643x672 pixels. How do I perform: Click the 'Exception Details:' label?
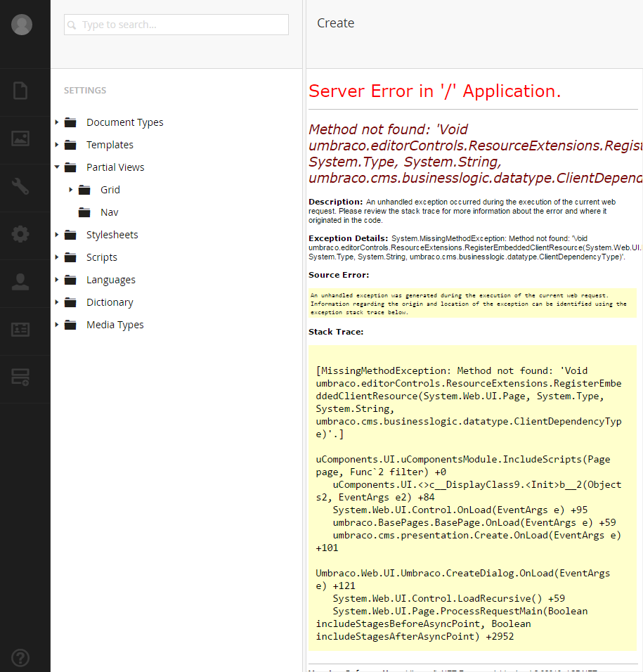349,238
